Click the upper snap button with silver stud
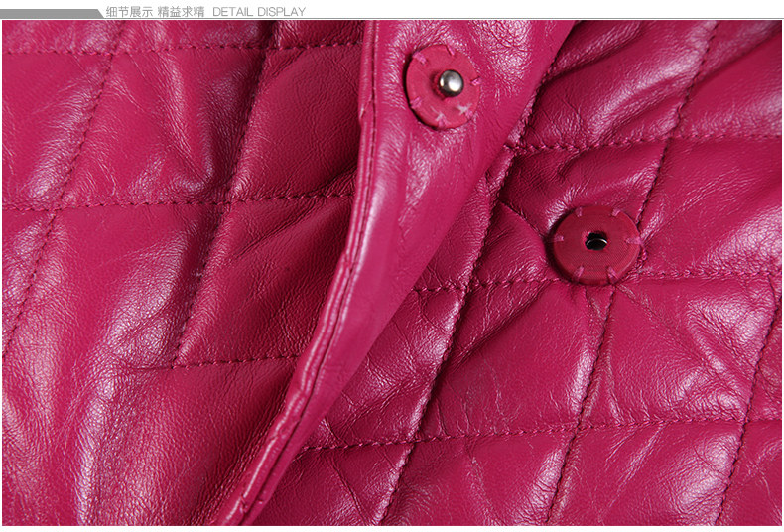Viewport: 784px width, 532px height. point(443,86)
